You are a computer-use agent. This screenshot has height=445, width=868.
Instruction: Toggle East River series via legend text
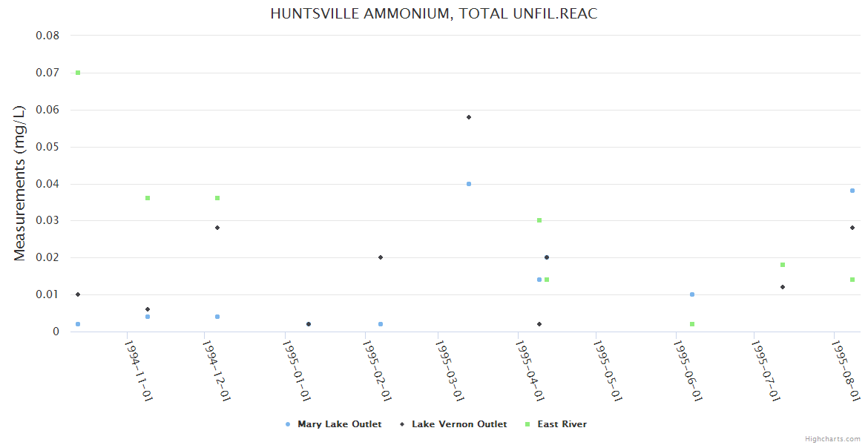click(562, 424)
